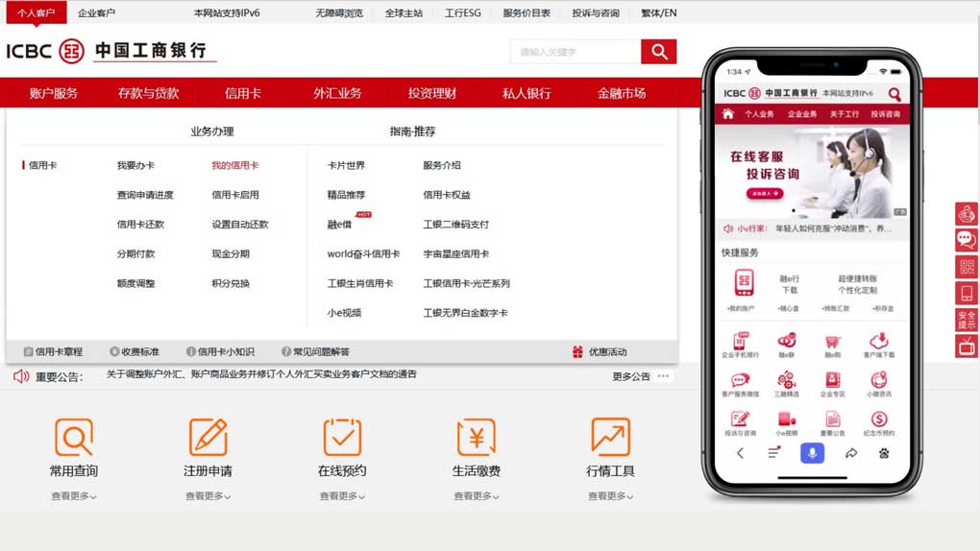
Task: Open the 行情工具 chart icon
Action: click(610, 438)
